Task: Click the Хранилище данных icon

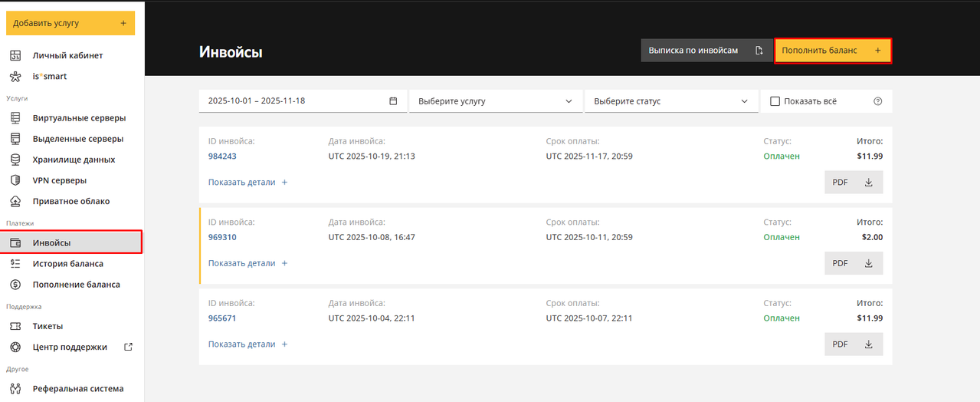Action: pos(15,160)
